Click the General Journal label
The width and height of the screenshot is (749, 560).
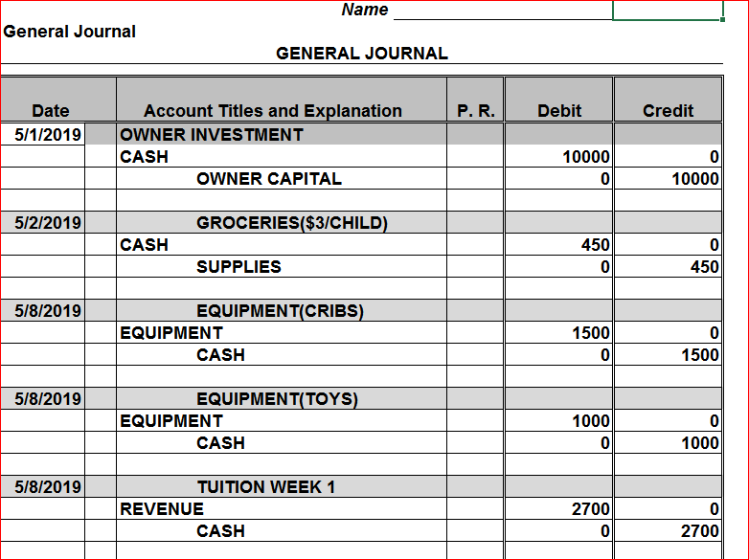(x=69, y=32)
